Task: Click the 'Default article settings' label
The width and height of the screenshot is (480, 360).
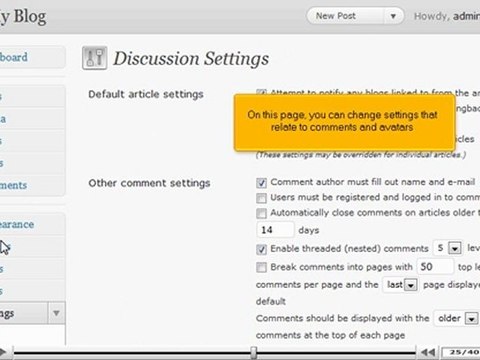Action: click(x=146, y=94)
